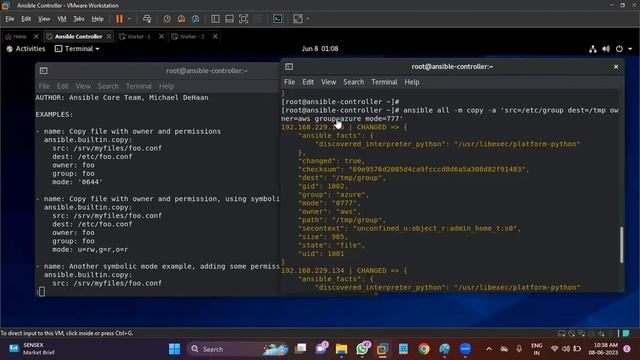Open VMware Tabs menu
Screen dimensions: 640x360
pyautogui.click(x=79, y=19)
